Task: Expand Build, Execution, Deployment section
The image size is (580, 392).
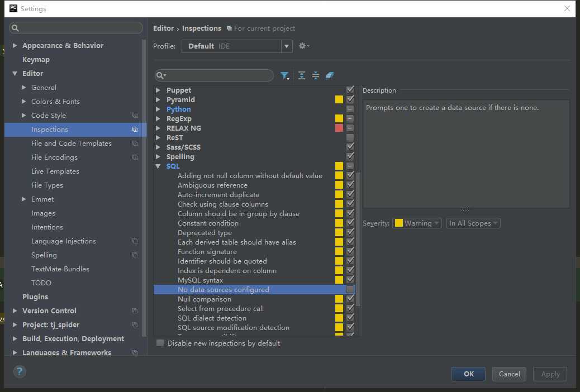Action: [x=15, y=339]
